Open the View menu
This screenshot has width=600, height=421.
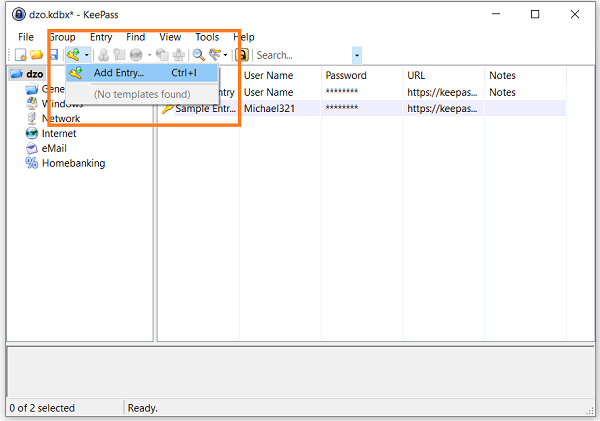(170, 37)
